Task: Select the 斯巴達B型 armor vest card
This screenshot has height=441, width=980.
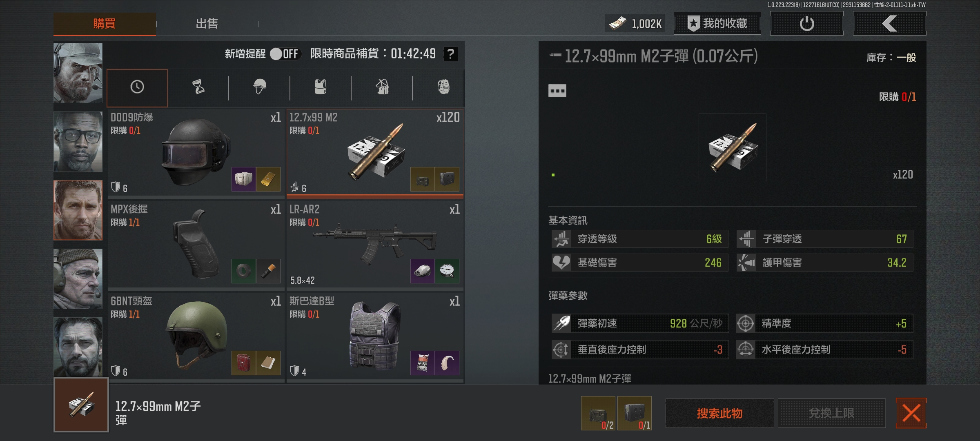Action: tap(375, 336)
